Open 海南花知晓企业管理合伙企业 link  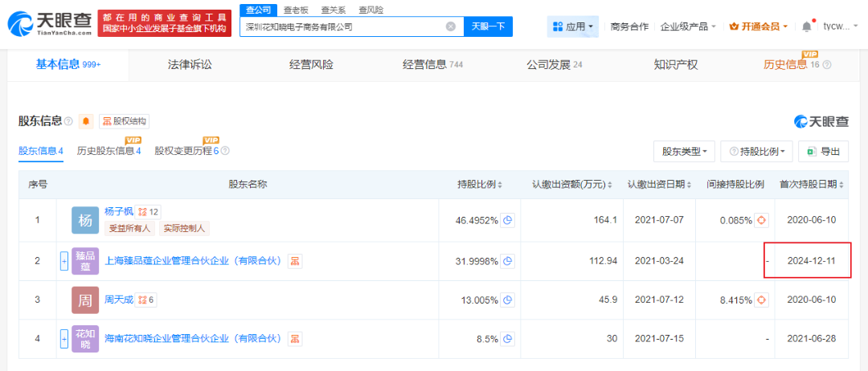tap(194, 338)
